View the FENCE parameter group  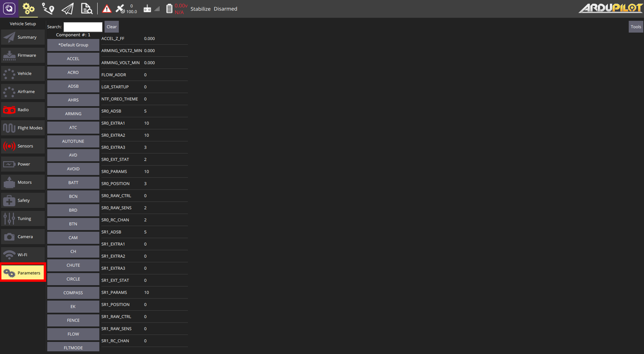[73, 320]
